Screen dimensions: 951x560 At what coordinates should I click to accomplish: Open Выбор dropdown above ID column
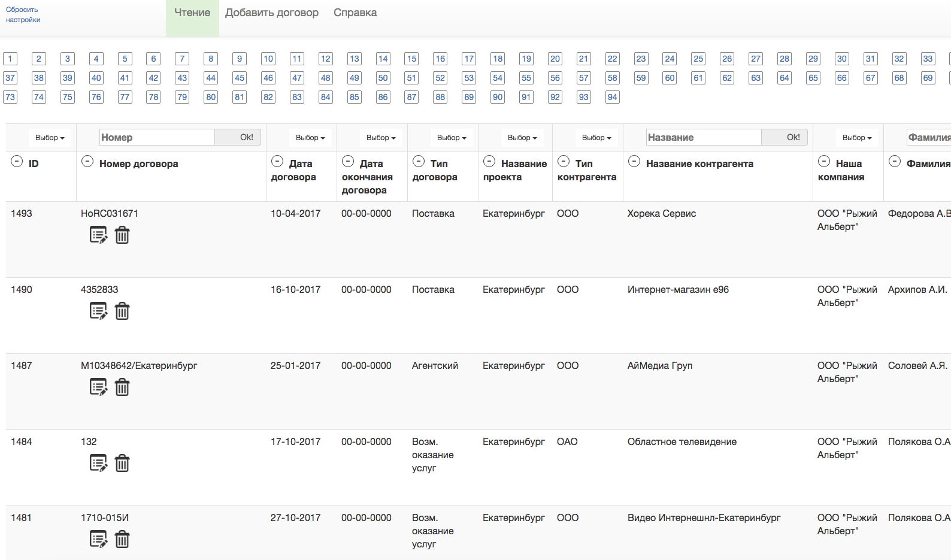tap(50, 138)
